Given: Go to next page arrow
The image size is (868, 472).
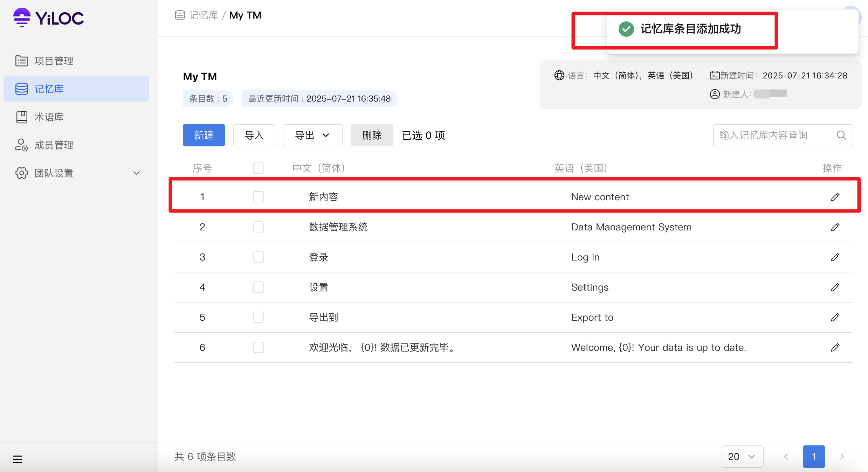Looking at the screenshot, I should point(842,457).
